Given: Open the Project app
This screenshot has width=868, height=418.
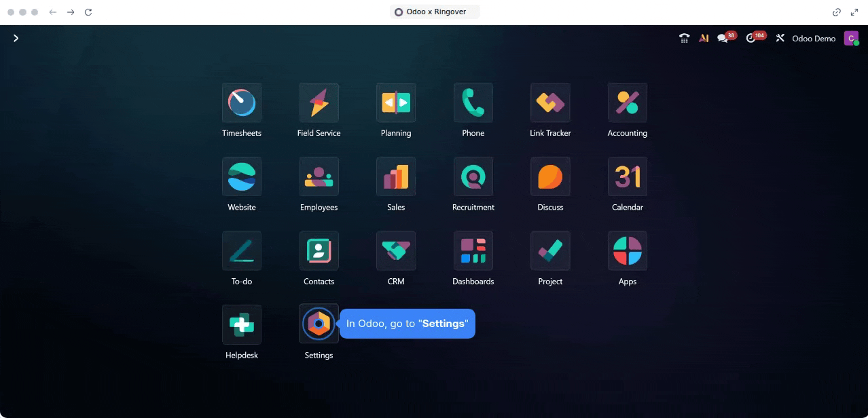Looking at the screenshot, I should click(550, 250).
